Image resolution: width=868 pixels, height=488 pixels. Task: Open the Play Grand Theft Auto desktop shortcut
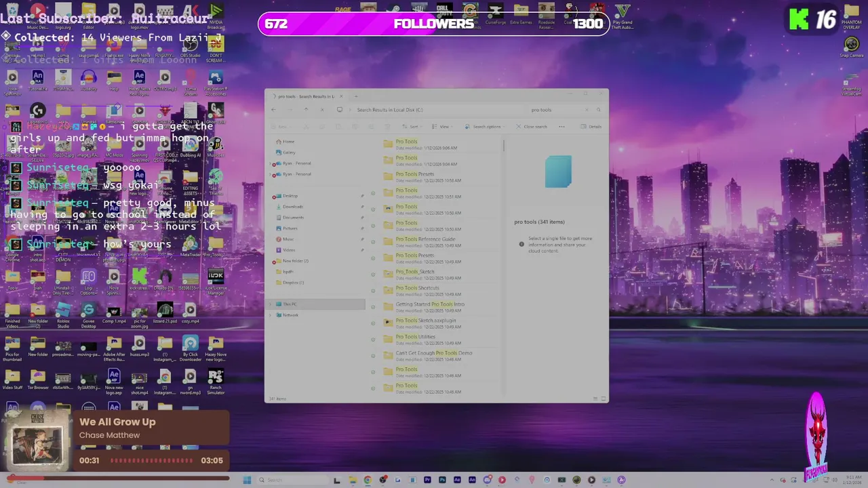[623, 16]
